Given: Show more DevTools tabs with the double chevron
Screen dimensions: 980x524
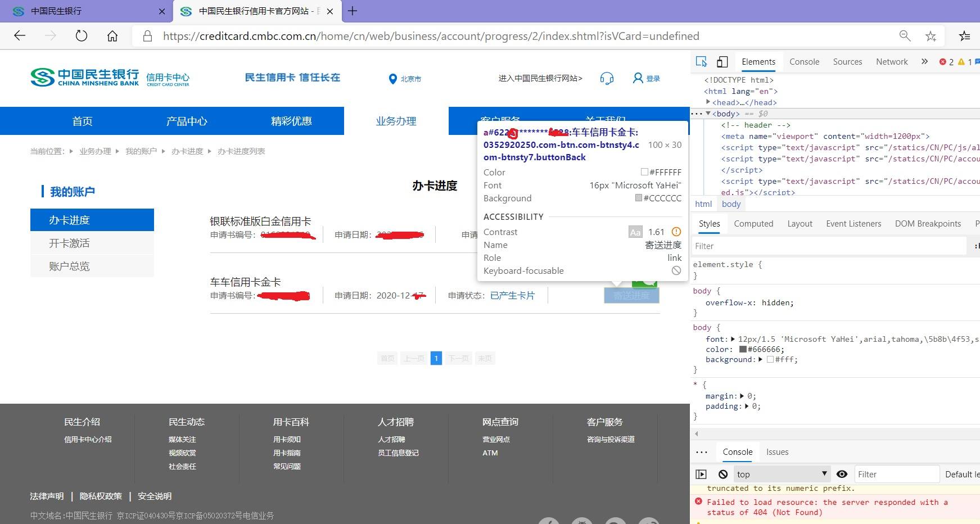Looking at the screenshot, I should [924, 62].
